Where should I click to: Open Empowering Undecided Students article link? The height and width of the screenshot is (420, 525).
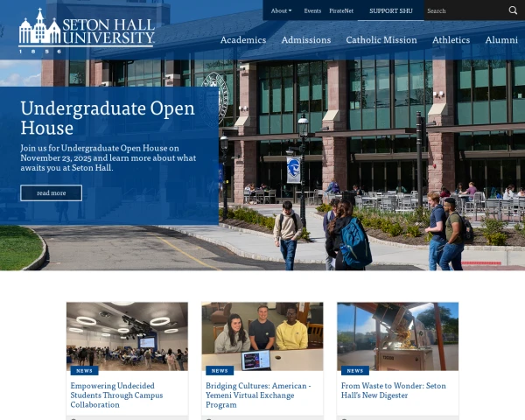click(116, 395)
